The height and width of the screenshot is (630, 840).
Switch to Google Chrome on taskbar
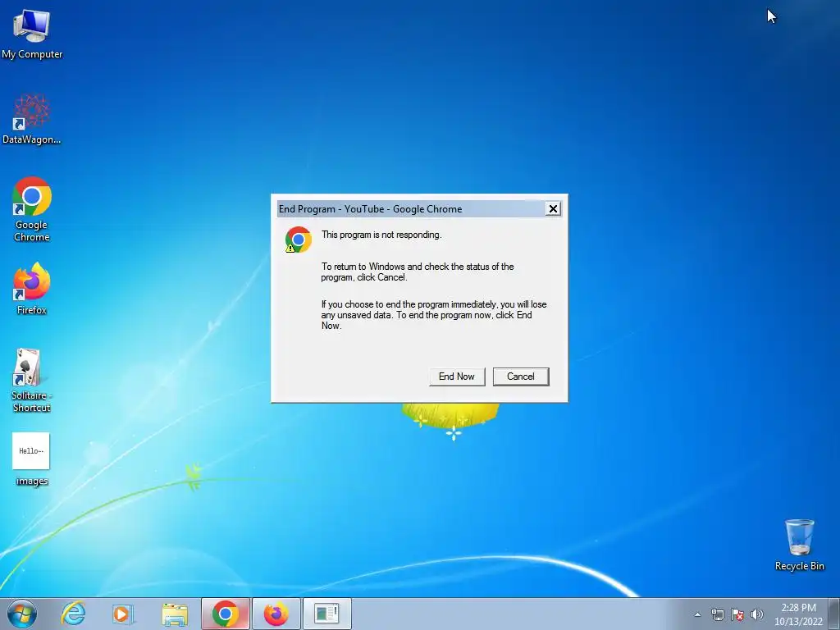[x=226, y=614]
